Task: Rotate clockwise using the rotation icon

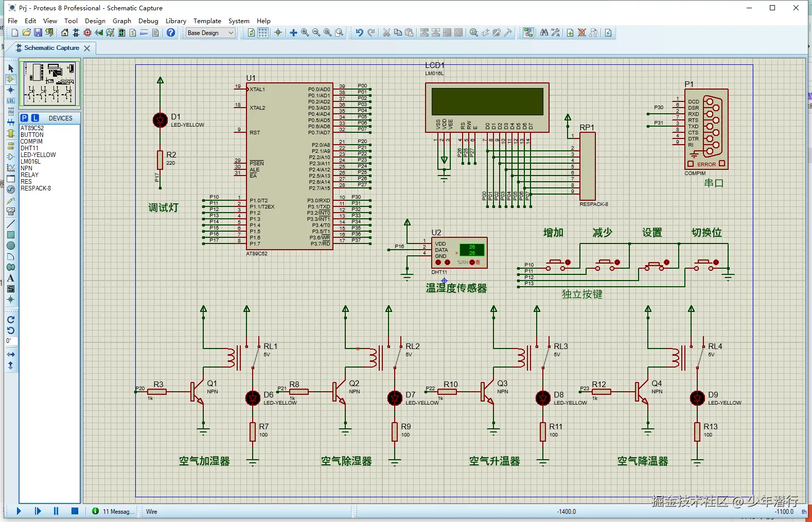Action: pos(11,320)
